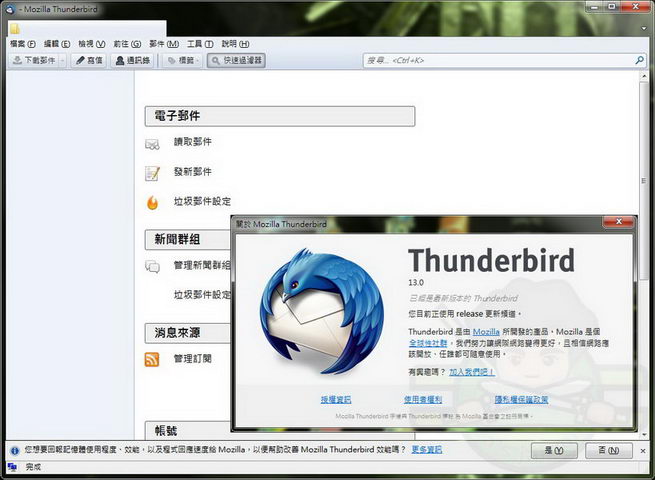The width and height of the screenshot is (655, 480).
Task: Click the search magnifier icon
Action: (640, 61)
